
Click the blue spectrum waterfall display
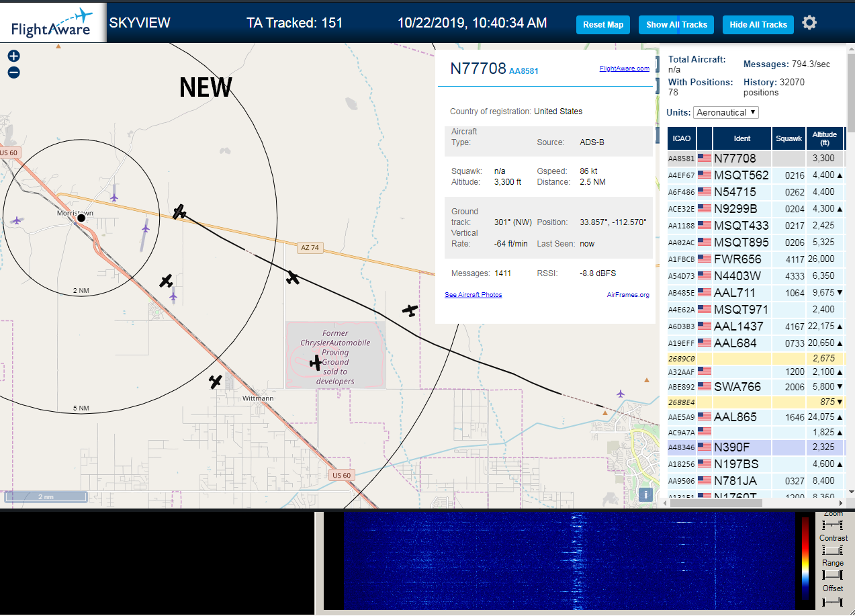point(568,561)
